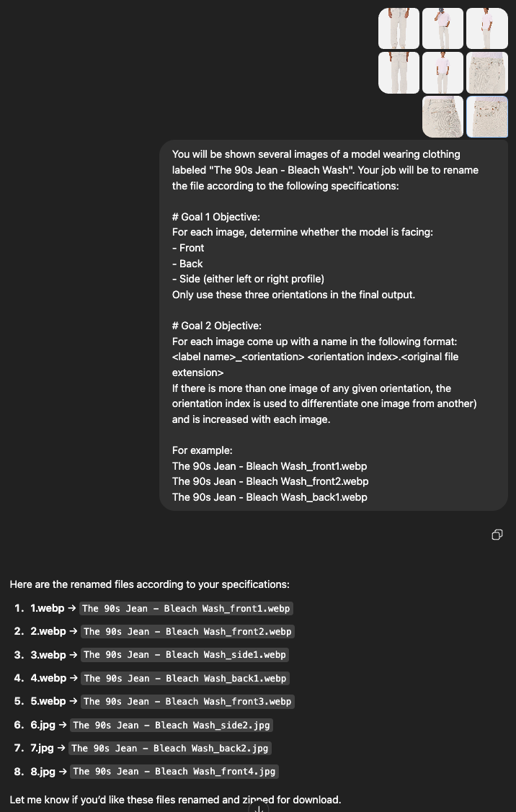Viewport: 516px width, 812px height.
Task: Click the scroll-to-bottom arrow button
Action: tap(258, 808)
